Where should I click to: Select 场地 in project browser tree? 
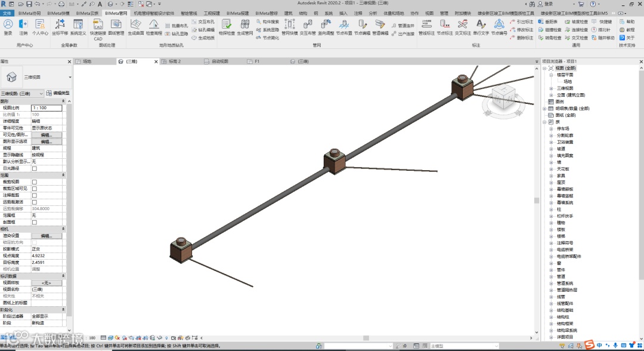pyautogui.click(x=568, y=81)
